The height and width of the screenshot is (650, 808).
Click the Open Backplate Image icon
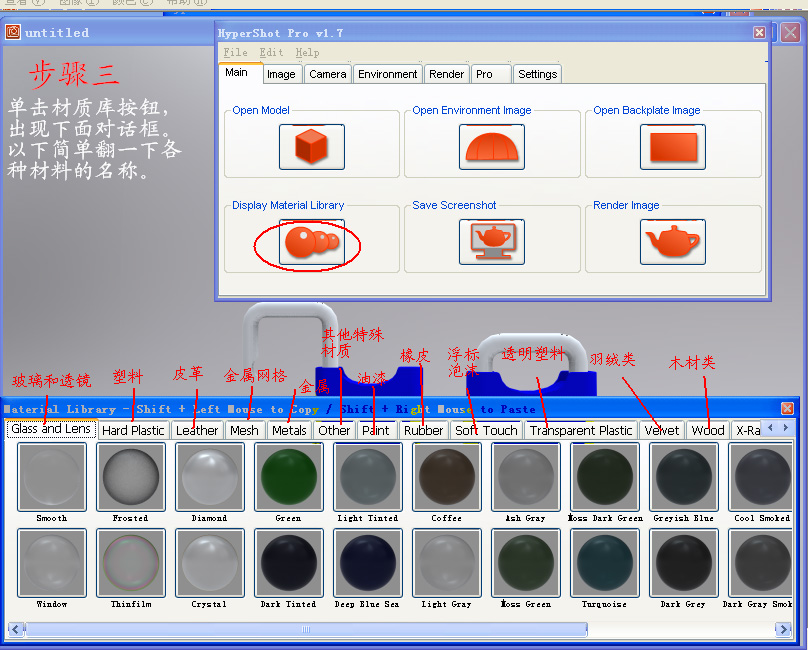point(672,147)
